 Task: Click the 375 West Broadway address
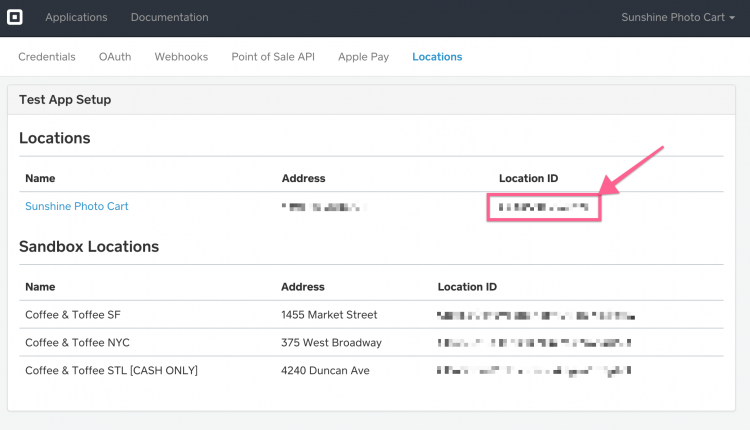331,342
